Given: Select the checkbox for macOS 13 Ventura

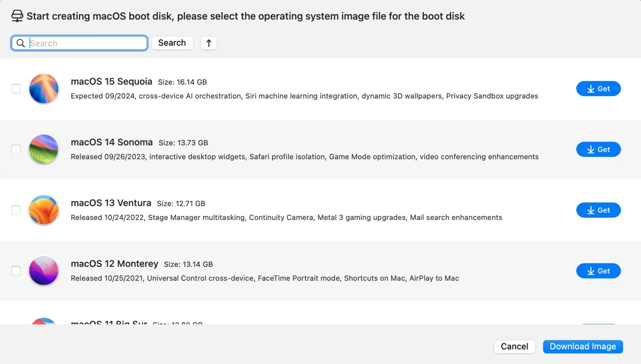Looking at the screenshot, I should coord(16,210).
